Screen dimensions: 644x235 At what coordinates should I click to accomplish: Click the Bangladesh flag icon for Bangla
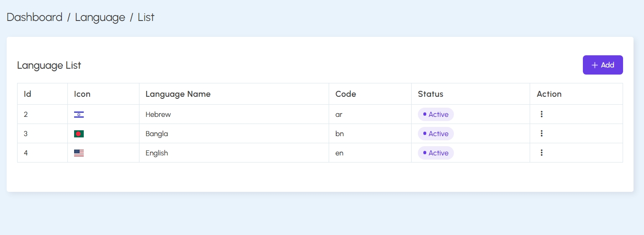tap(79, 134)
